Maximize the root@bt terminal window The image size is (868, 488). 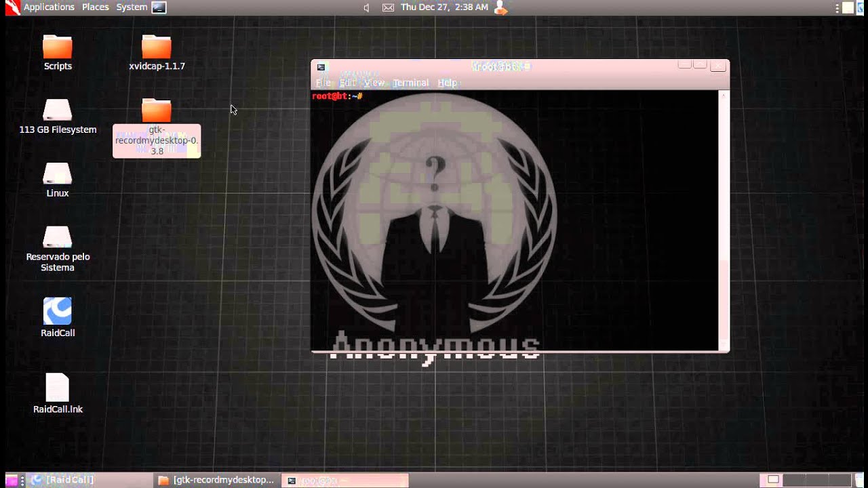coord(701,65)
